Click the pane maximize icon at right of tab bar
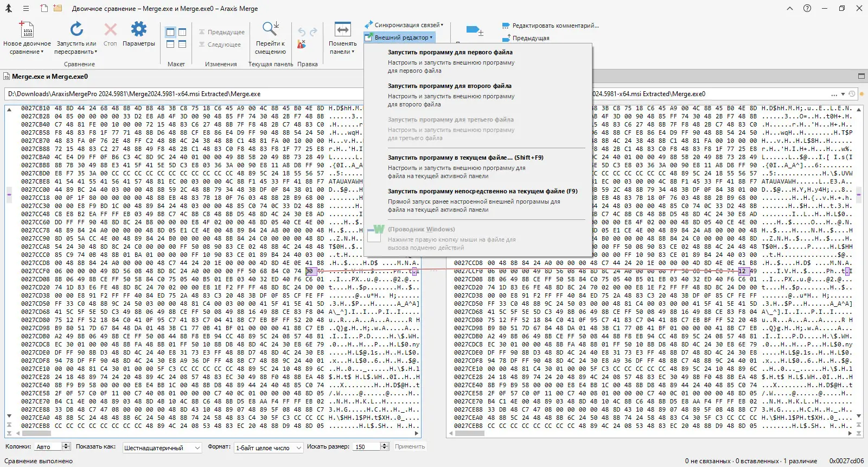Image resolution: width=868 pixels, height=467 pixels. [861, 77]
